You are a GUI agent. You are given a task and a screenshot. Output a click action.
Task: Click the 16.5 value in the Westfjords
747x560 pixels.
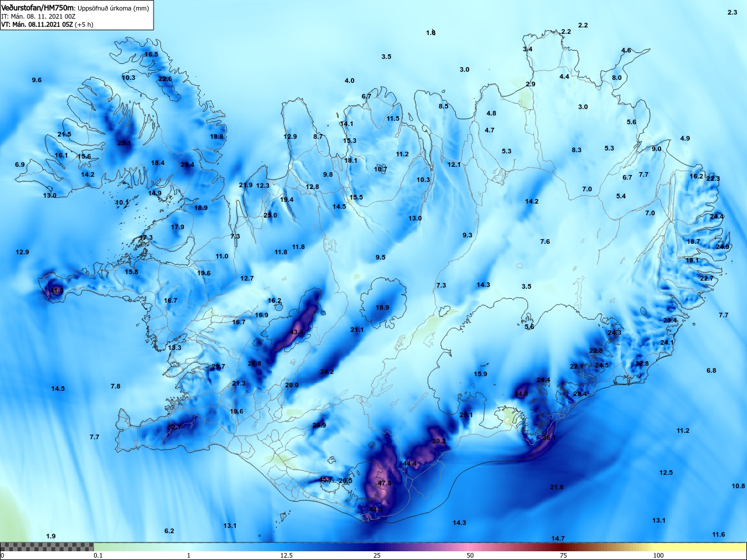click(x=151, y=55)
